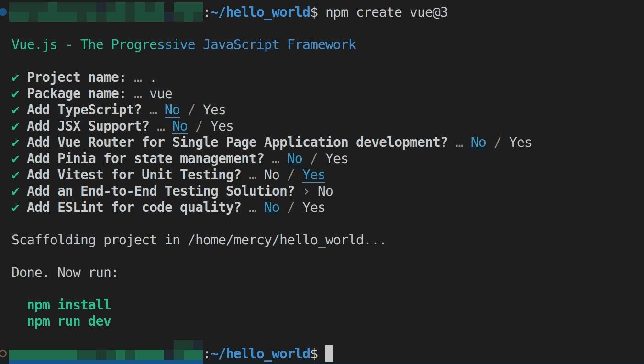Click 'Yes' on the ESLint code quality line

[x=313, y=208]
